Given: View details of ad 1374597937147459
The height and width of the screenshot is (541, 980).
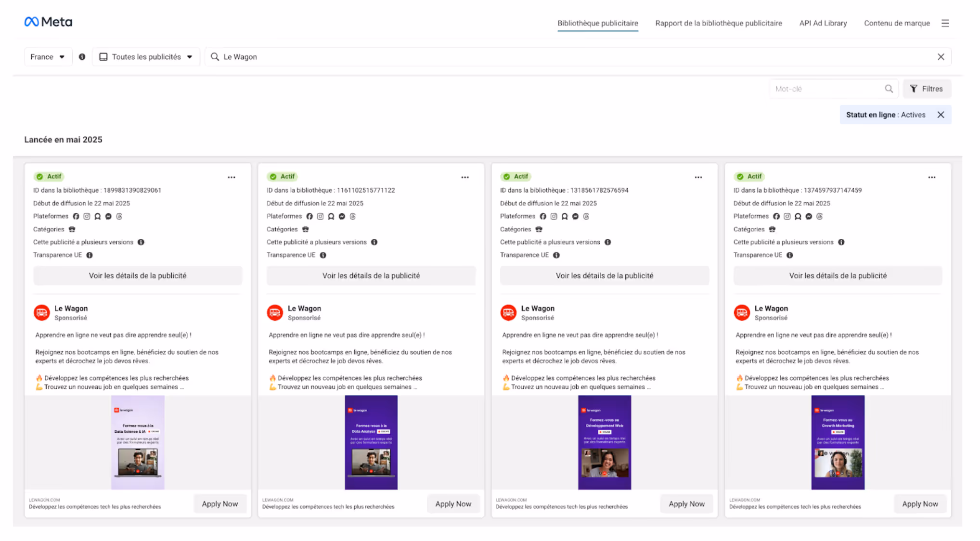Looking at the screenshot, I should click(x=838, y=276).
